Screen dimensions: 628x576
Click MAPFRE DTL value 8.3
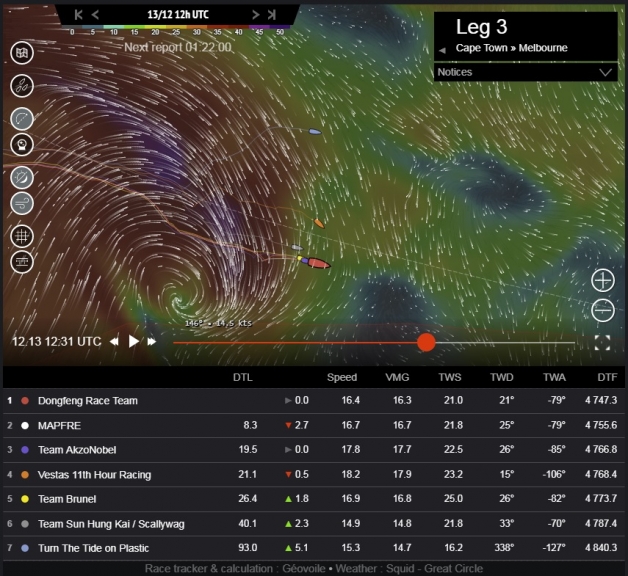250,425
